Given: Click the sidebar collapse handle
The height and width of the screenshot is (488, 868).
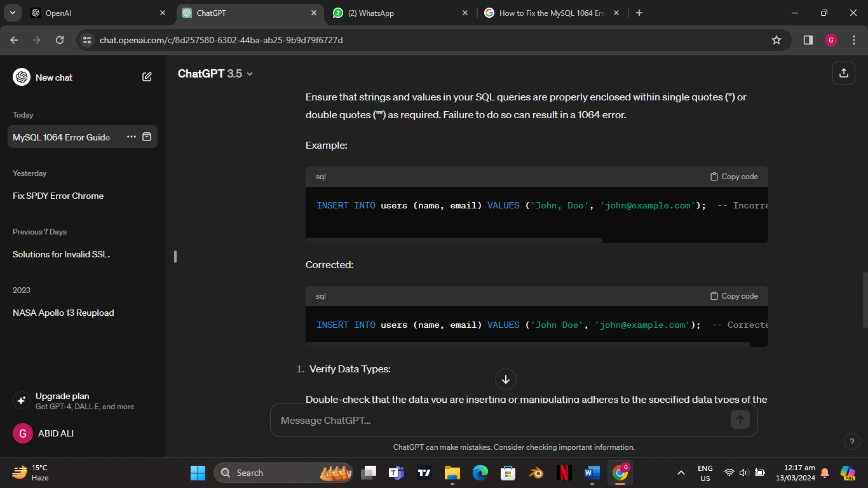Looking at the screenshot, I should pyautogui.click(x=175, y=257).
